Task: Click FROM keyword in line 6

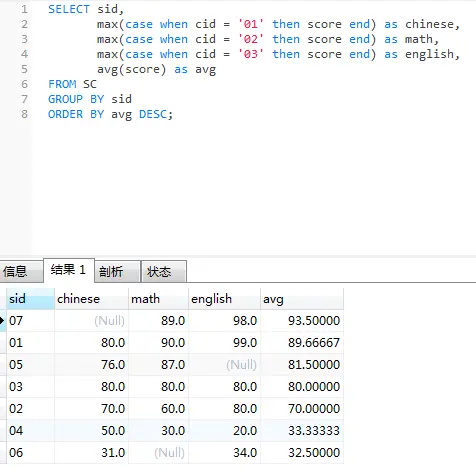Action: tap(62, 84)
